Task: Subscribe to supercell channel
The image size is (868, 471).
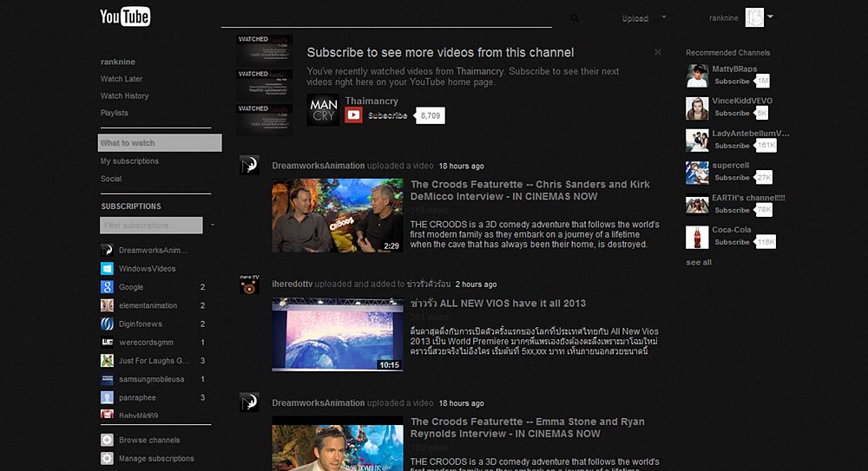Action: 732,178
